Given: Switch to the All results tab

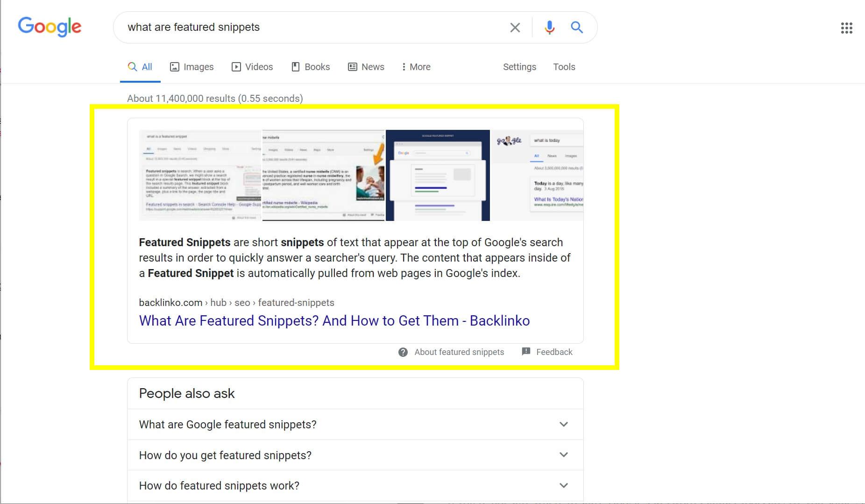Looking at the screenshot, I should [140, 67].
